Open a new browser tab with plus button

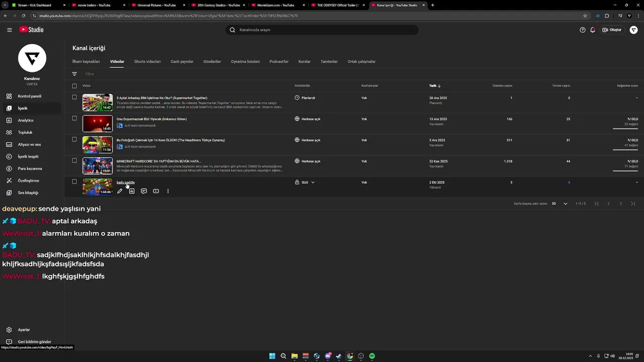point(433,5)
